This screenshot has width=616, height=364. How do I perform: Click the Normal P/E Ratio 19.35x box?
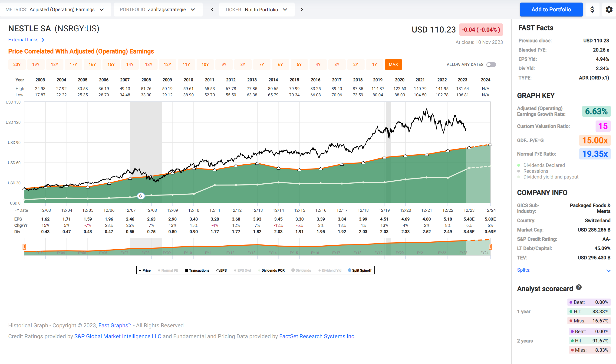(x=595, y=154)
